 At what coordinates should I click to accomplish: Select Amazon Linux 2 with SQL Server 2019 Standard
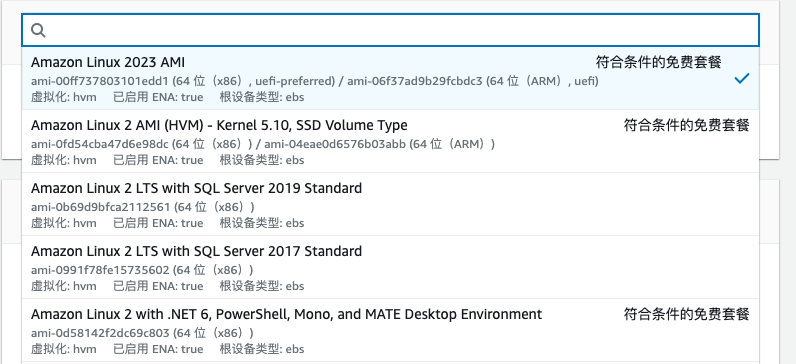point(390,204)
